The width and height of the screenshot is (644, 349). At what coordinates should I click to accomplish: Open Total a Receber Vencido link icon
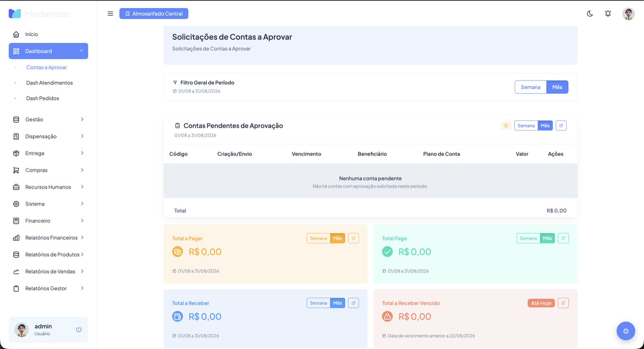563,303
